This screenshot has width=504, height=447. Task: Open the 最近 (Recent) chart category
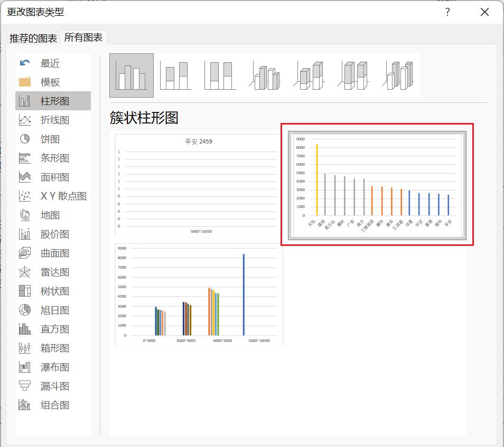[53, 63]
